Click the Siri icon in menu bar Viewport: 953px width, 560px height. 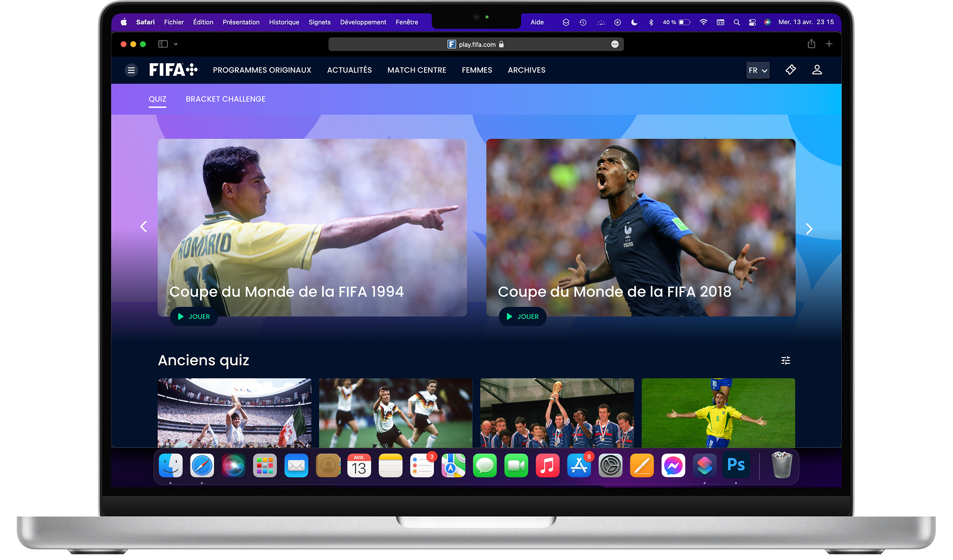click(767, 22)
